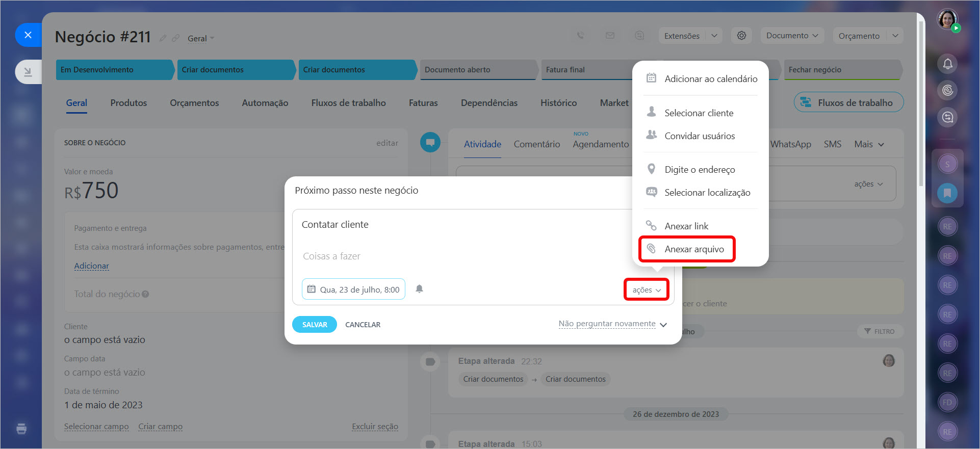Switch to the Produtos tab
This screenshot has width=980, height=449.
pos(128,103)
